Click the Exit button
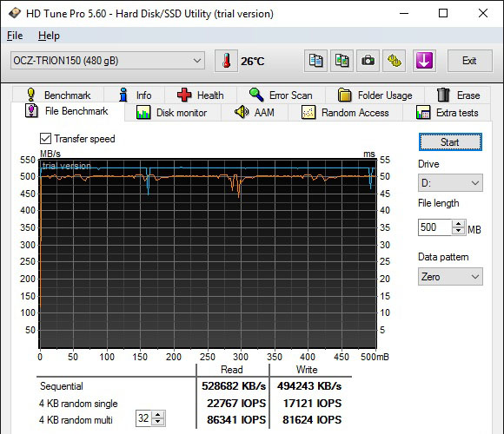 point(469,61)
